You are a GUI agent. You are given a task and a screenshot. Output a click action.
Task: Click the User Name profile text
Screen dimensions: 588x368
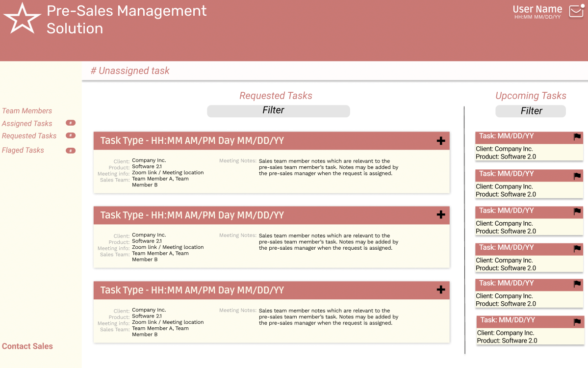pos(537,9)
